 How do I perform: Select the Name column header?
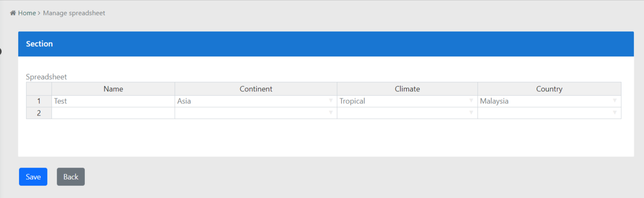[113, 89]
